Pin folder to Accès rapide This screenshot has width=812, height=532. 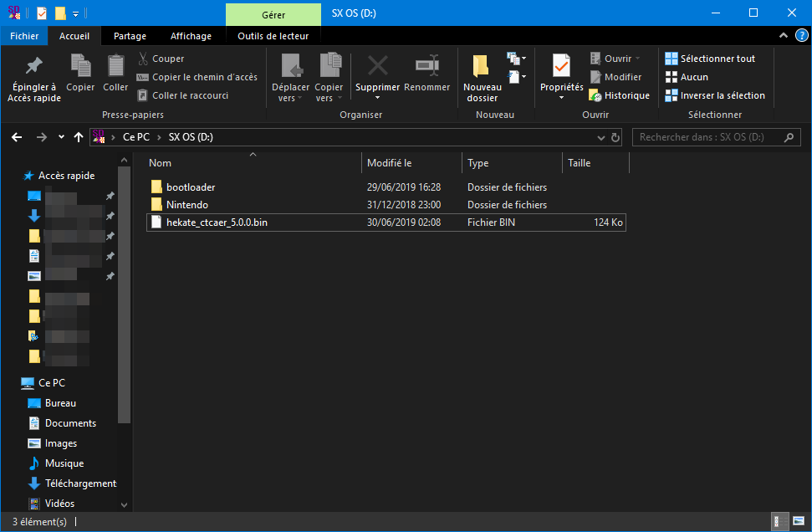pyautogui.click(x=34, y=78)
